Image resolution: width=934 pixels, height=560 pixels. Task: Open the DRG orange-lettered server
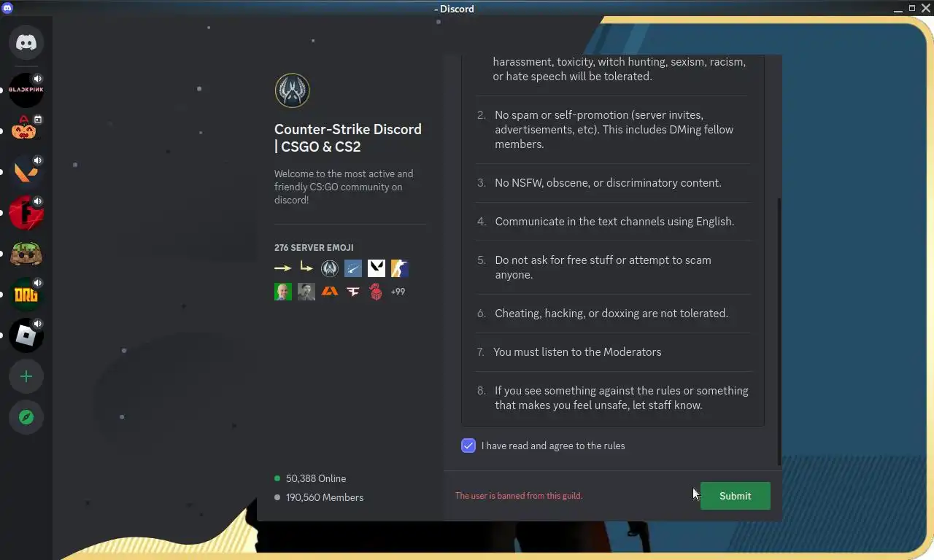coord(26,295)
